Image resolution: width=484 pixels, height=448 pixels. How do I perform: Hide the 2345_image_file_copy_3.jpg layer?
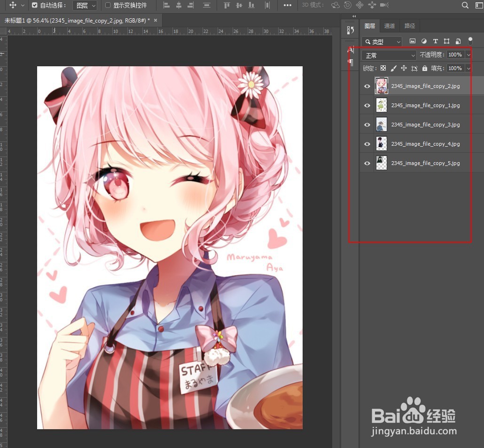click(x=367, y=125)
